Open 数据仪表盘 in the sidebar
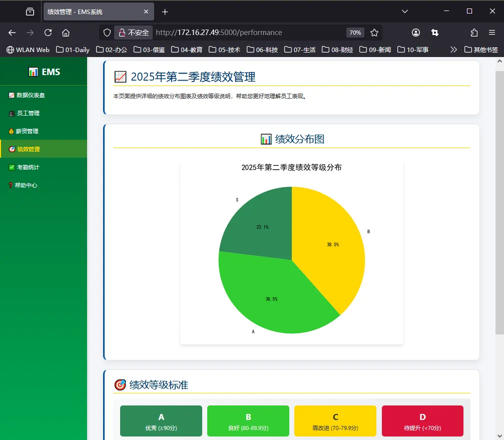This screenshot has height=440, width=504. click(x=44, y=95)
